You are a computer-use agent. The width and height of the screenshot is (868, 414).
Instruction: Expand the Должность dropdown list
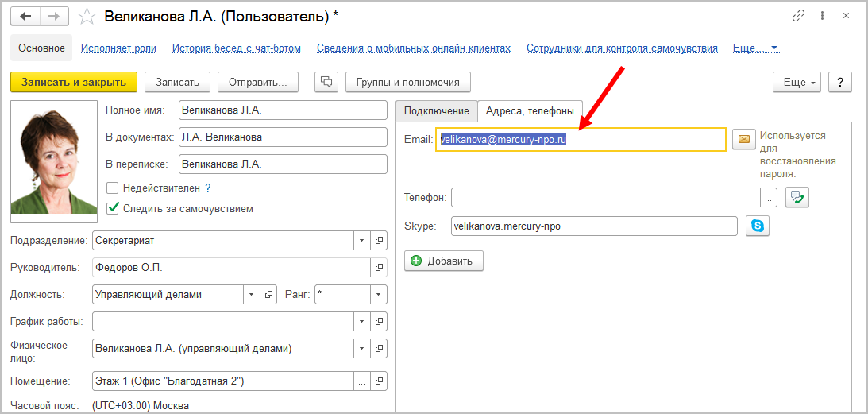[x=253, y=295]
